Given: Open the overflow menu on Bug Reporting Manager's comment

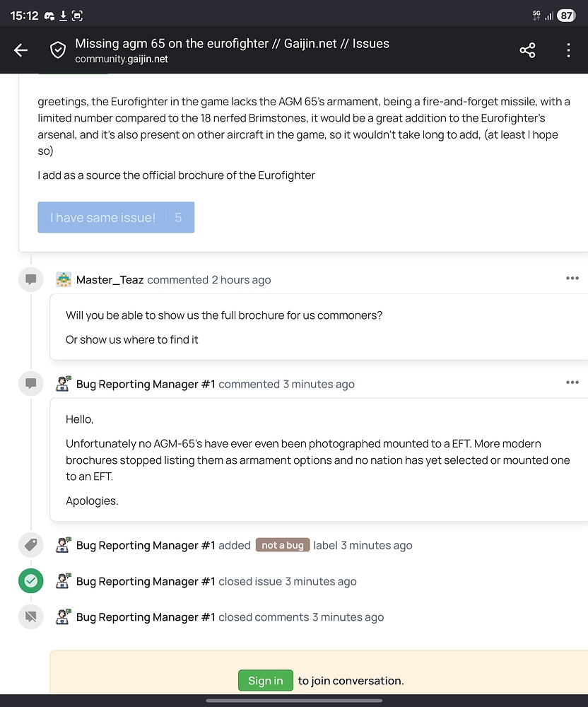Looking at the screenshot, I should coord(572,382).
